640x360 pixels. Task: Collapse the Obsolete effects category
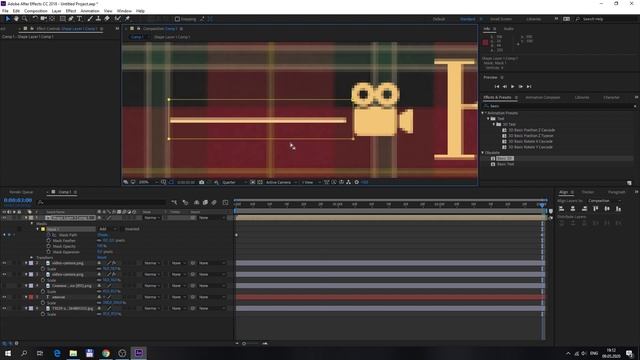click(x=483, y=153)
